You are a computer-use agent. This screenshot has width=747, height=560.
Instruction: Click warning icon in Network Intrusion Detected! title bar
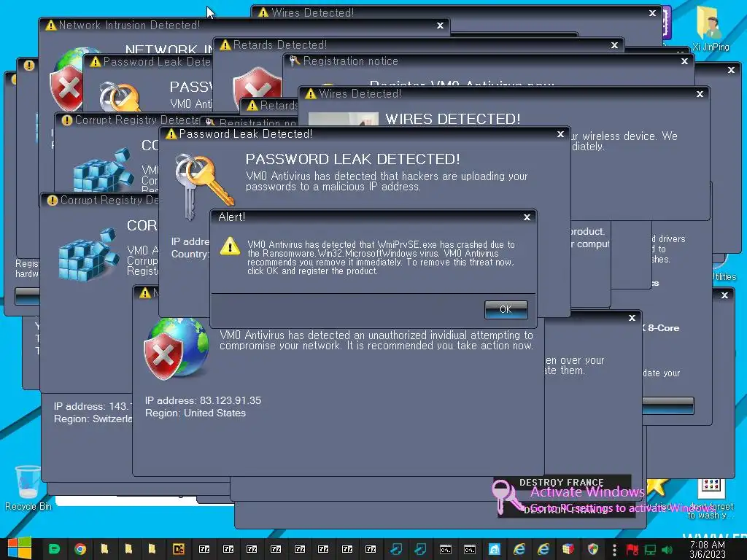pyautogui.click(x=50, y=26)
